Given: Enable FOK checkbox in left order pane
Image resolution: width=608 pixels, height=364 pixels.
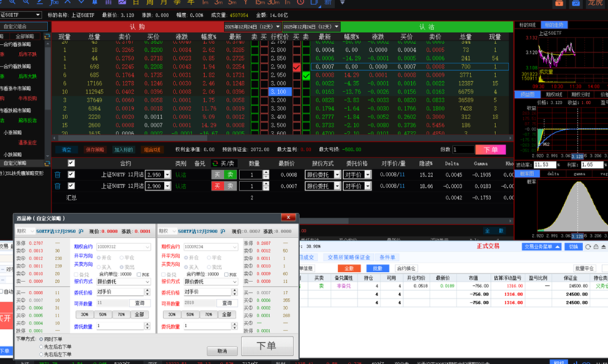Looking at the screenshot, I should (139, 274).
